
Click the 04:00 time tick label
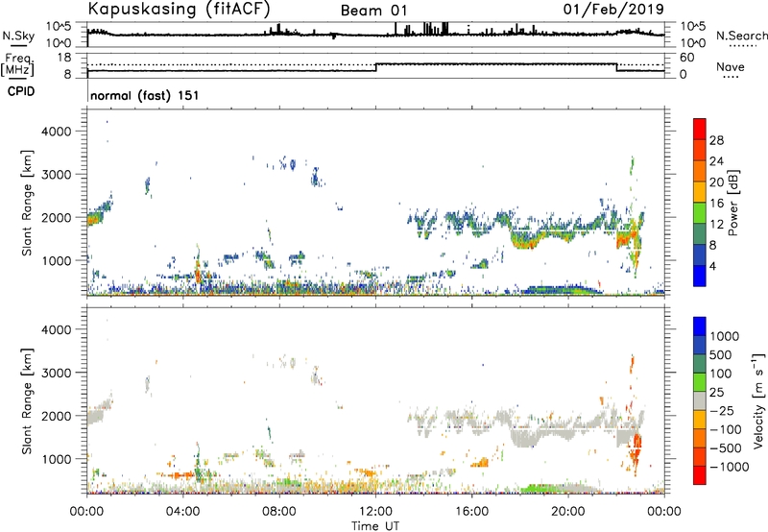pos(182,512)
